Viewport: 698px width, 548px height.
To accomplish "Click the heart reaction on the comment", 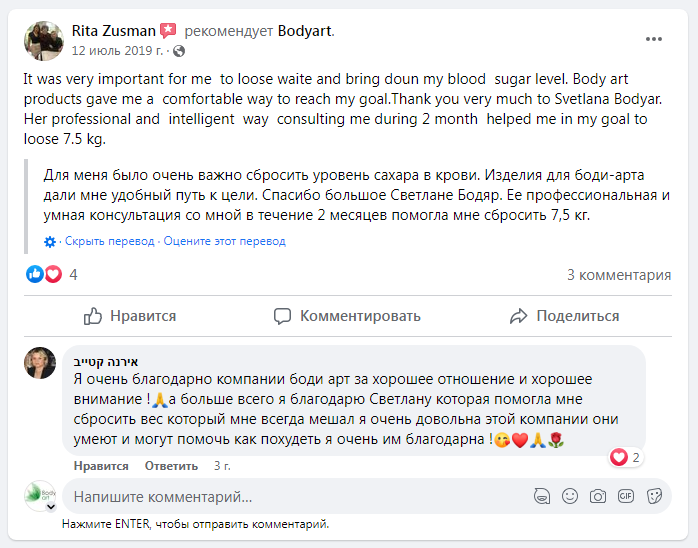I will pyautogui.click(x=619, y=458).
